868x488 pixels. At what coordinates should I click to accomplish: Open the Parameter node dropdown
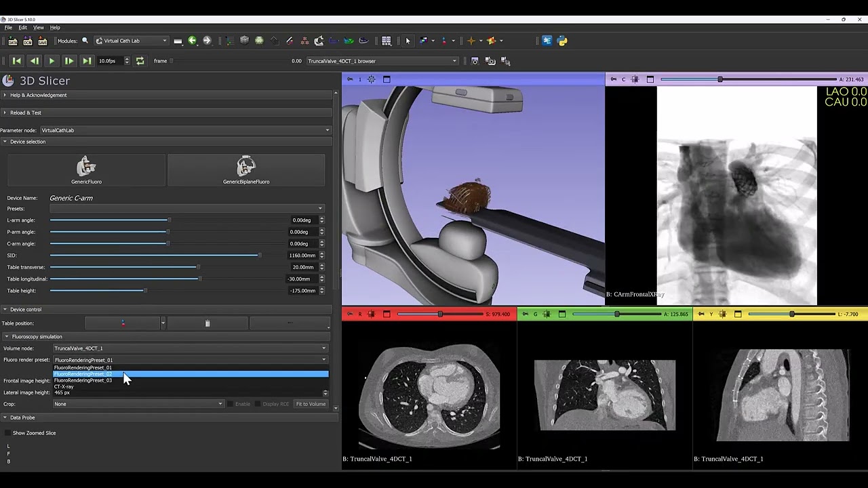[185, 130]
